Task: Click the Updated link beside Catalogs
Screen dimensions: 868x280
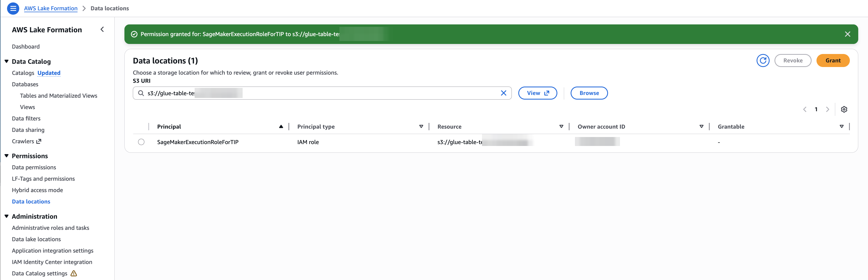Action: 49,73
